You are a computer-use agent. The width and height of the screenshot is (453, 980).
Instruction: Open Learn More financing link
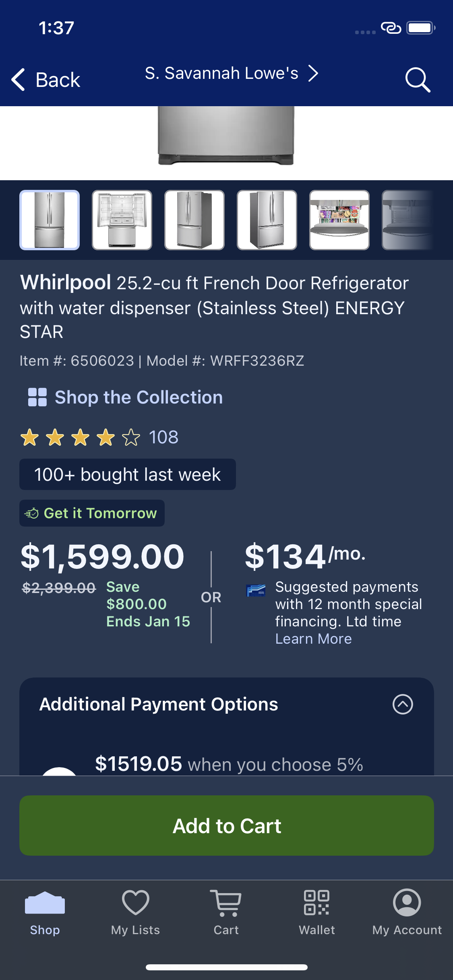point(313,639)
